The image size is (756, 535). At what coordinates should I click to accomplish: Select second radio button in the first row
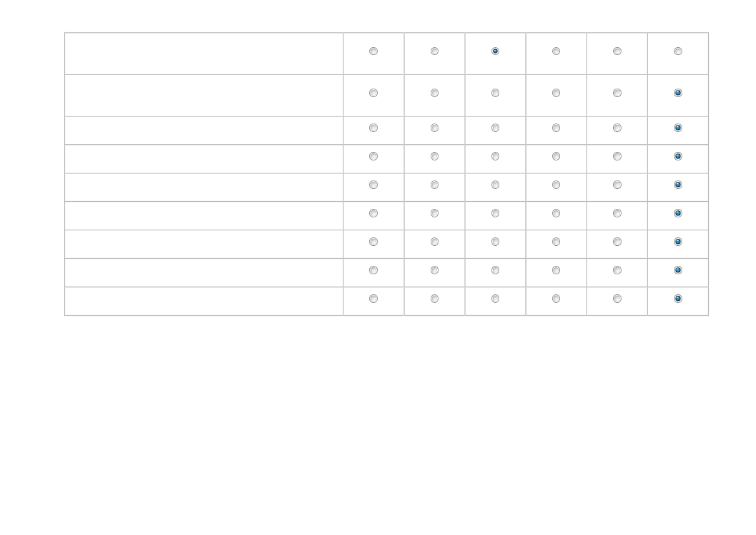(435, 51)
